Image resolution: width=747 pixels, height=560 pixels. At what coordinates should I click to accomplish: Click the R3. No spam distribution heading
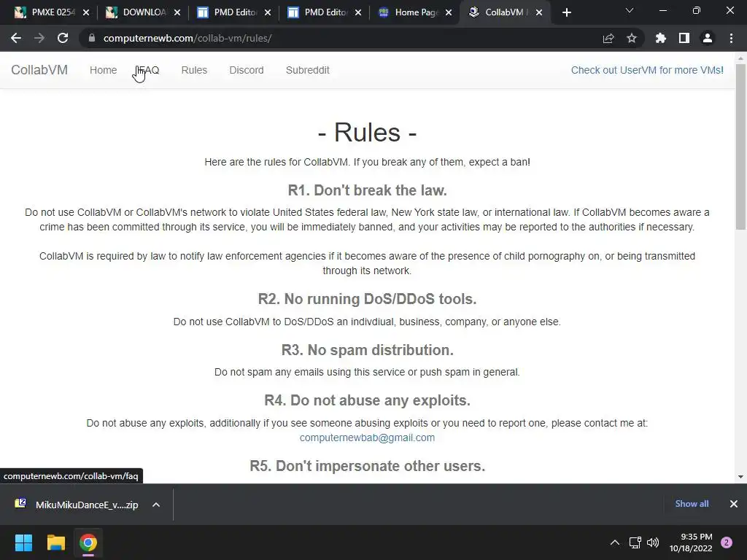[x=368, y=350]
